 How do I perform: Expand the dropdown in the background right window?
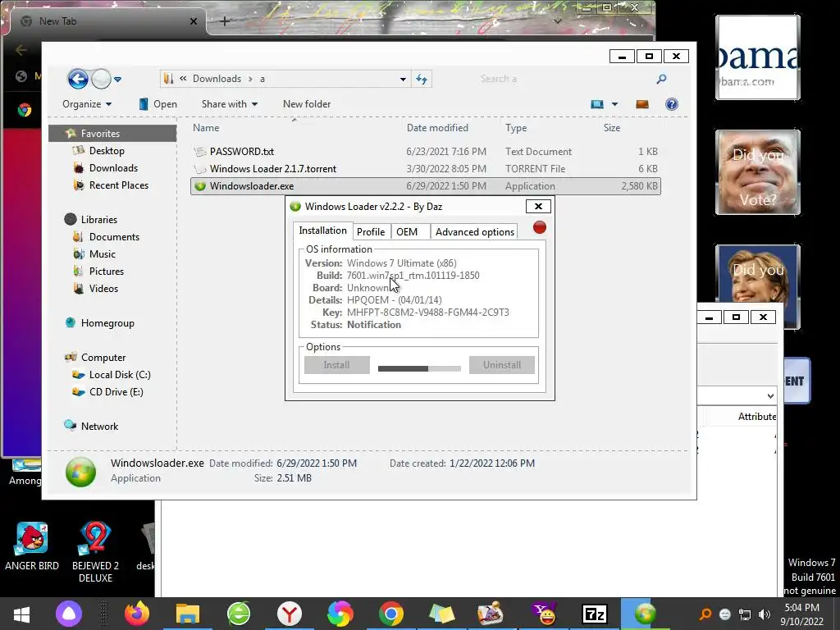tap(770, 396)
